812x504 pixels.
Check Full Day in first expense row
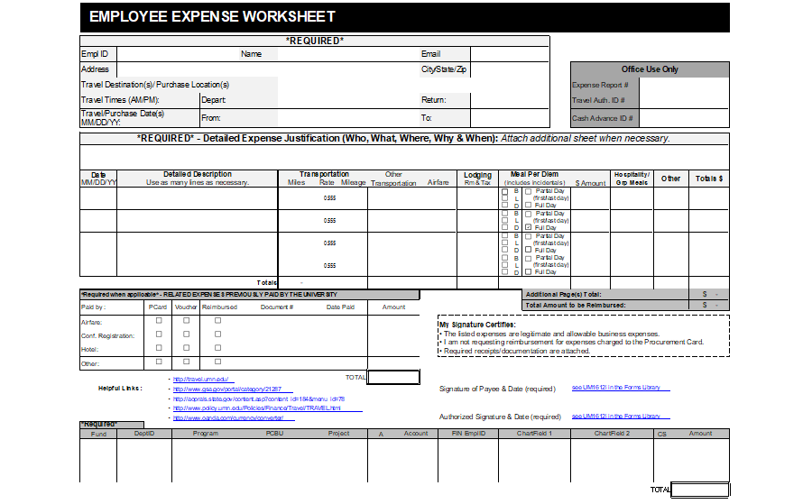528,205
